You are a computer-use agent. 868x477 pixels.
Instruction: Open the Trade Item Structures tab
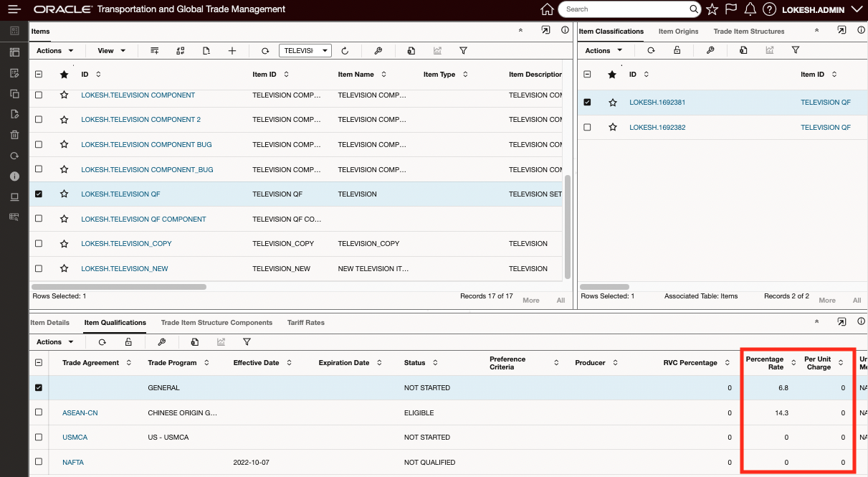click(748, 31)
